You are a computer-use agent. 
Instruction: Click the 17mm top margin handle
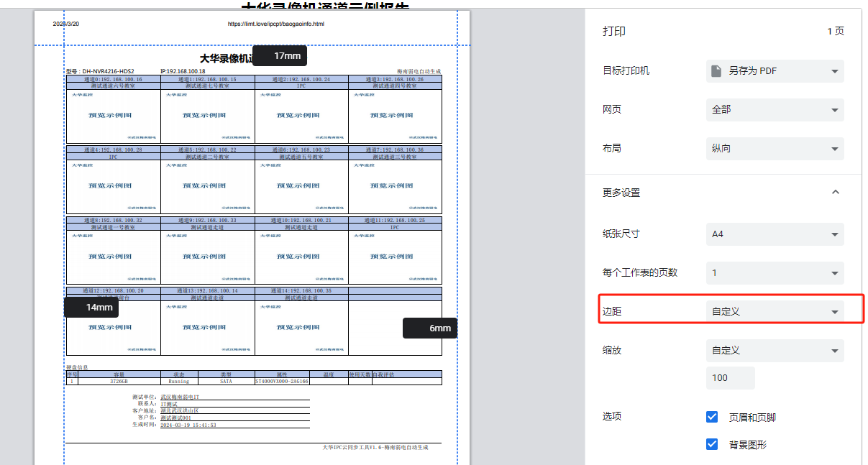(x=280, y=55)
